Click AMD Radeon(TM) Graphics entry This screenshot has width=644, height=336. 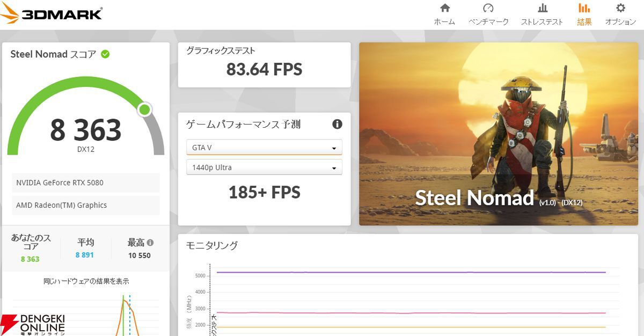click(x=86, y=205)
